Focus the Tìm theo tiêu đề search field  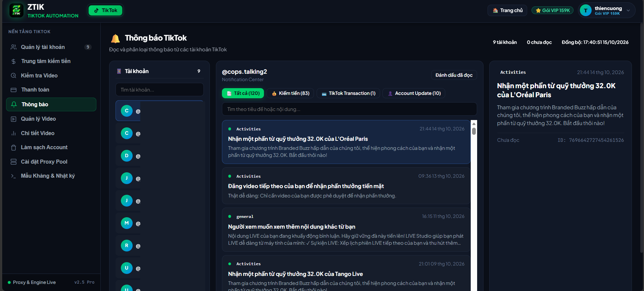coord(349,109)
